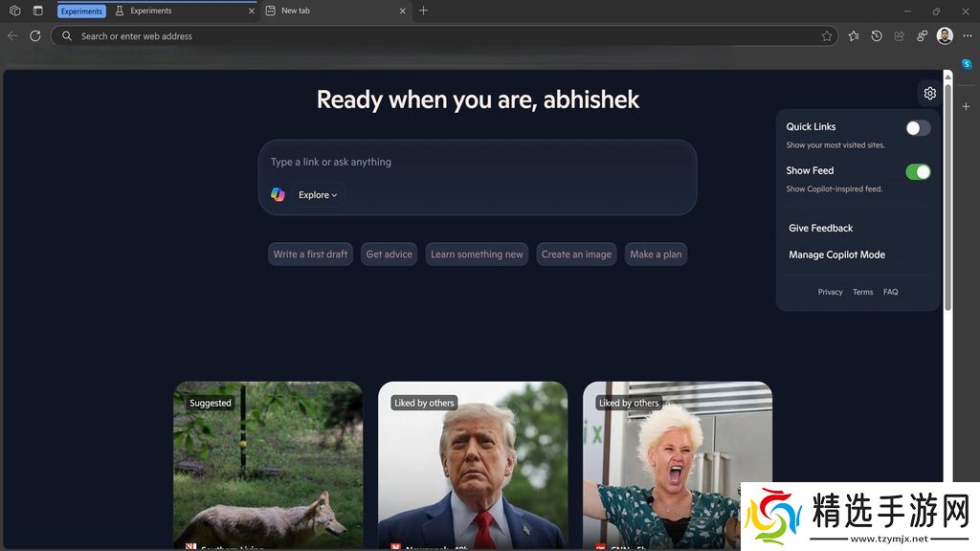
Task: Open the Privacy link
Action: 830,292
